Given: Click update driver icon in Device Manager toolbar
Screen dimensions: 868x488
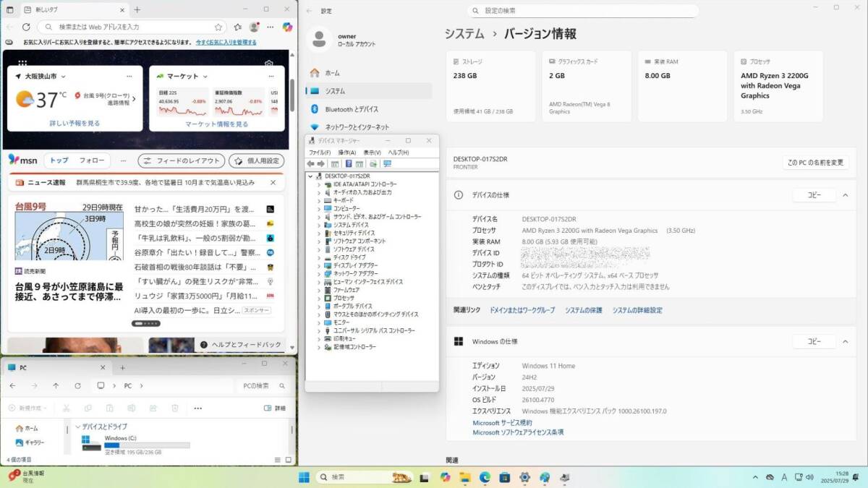Looking at the screenshot, I should 373,163.
